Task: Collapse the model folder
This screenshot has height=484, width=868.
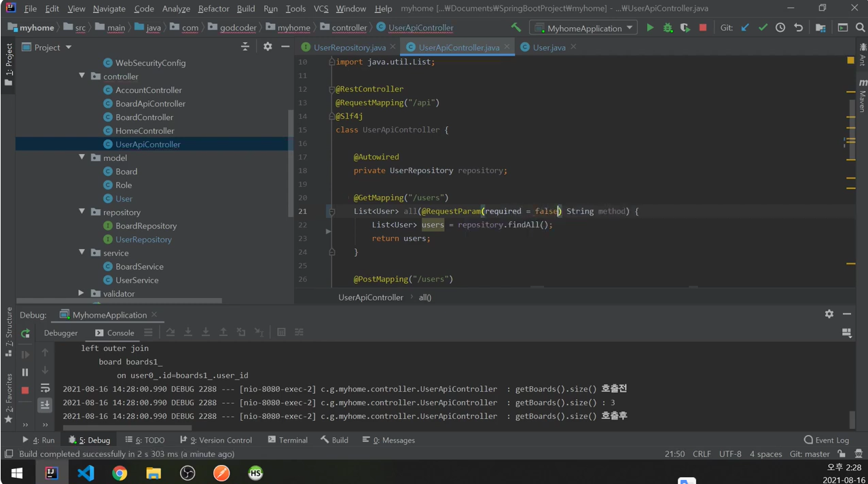Action: 82,157
